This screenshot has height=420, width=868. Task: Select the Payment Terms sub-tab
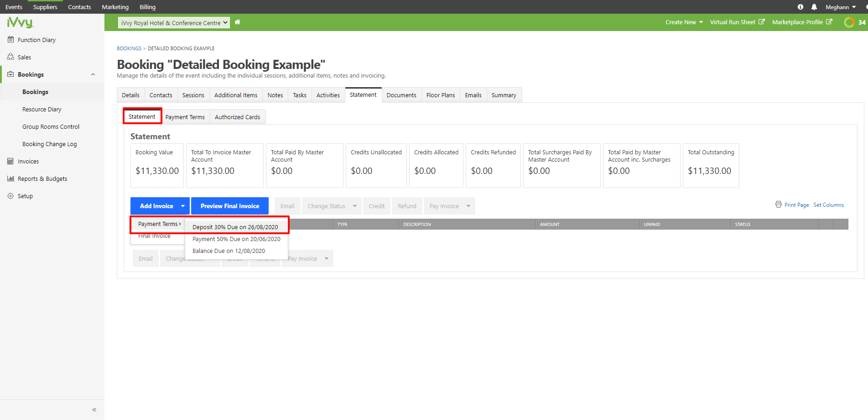185,117
